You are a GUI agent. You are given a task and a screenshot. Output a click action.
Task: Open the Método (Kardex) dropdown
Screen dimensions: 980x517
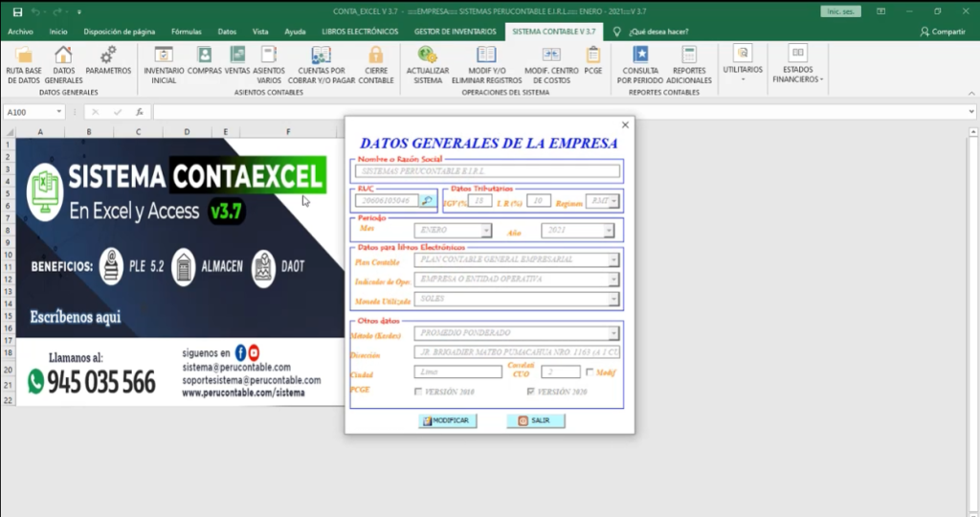click(613, 333)
